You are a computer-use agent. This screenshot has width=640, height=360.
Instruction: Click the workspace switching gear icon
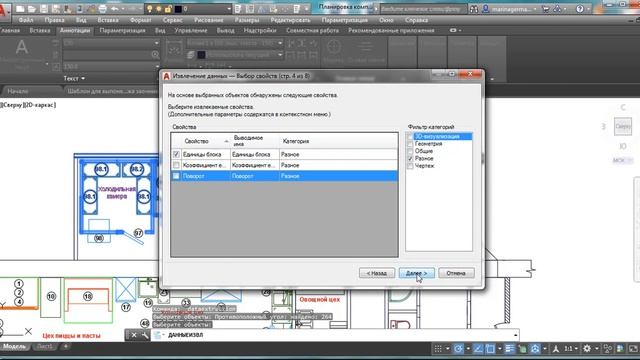pyautogui.click(x=587, y=349)
